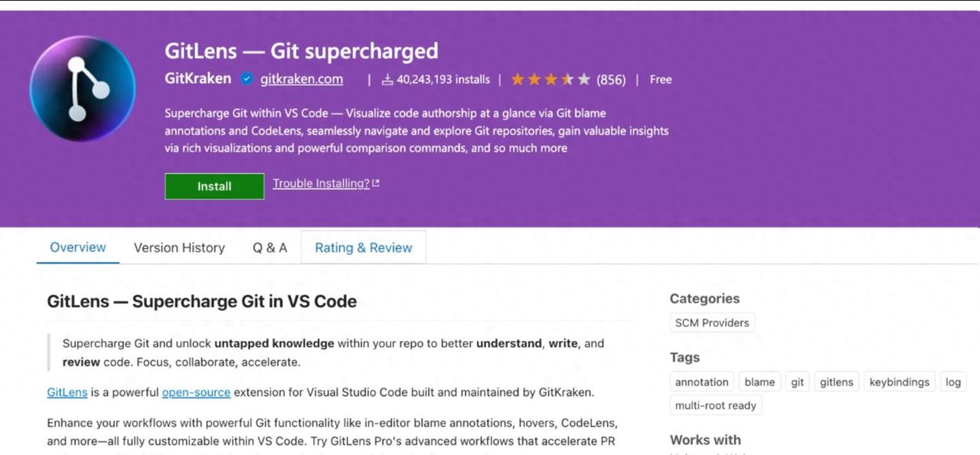This screenshot has width=980, height=455.
Task: Select the SCM Providers category
Action: [x=712, y=322]
